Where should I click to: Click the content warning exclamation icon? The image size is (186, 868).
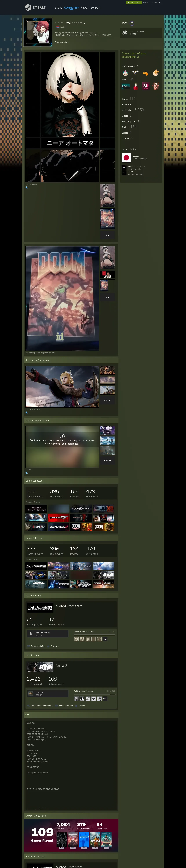click(x=62, y=436)
